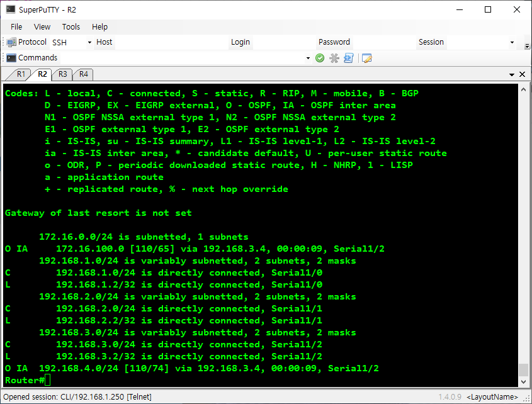532x404 pixels.
Task: Open the Tools menu
Action: [x=71, y=27]
